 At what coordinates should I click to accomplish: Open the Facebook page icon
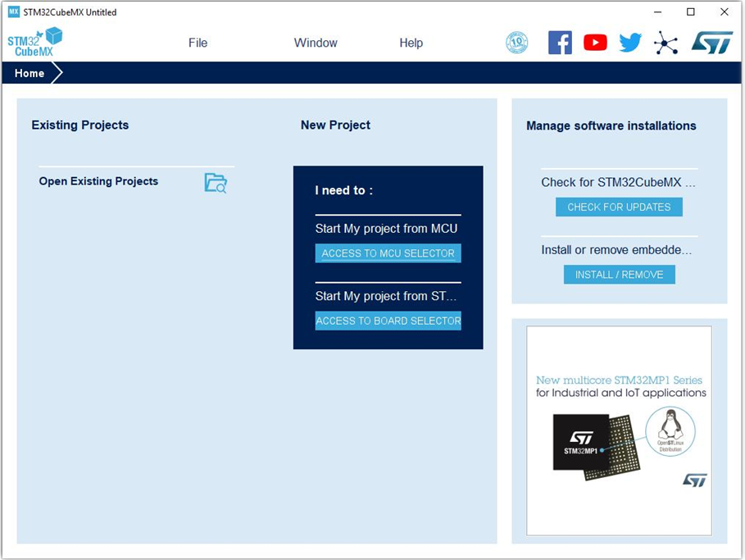coord(560,43)
